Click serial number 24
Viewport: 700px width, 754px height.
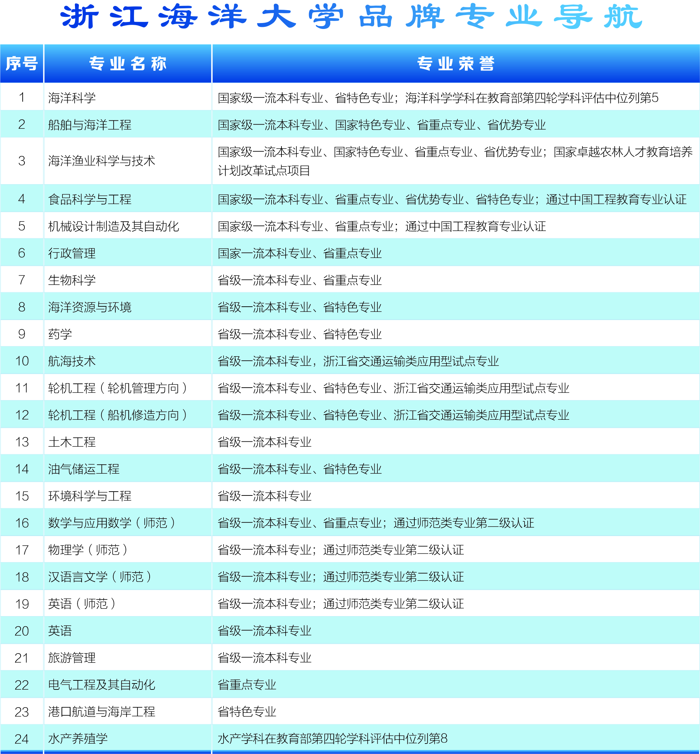pos(22,739)
